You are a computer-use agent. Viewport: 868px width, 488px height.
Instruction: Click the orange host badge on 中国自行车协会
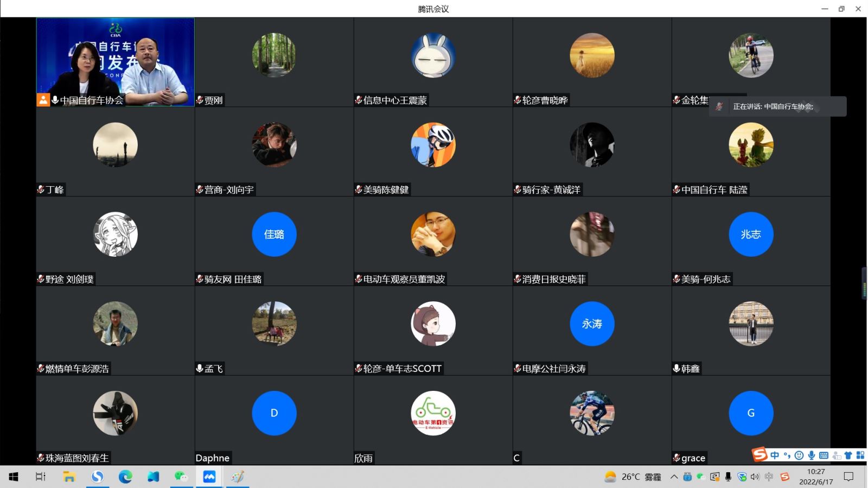(43, 100)
